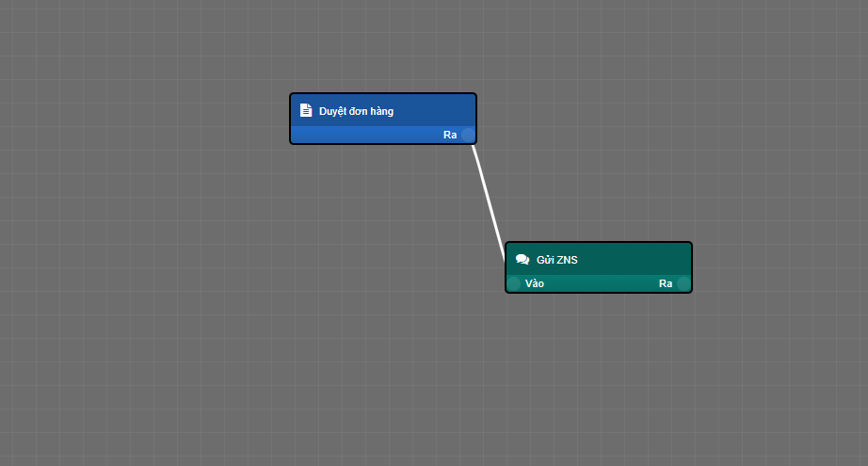
Task: Click blank header space right of Duyệt đơn hàng title
Action: point(433,110)
